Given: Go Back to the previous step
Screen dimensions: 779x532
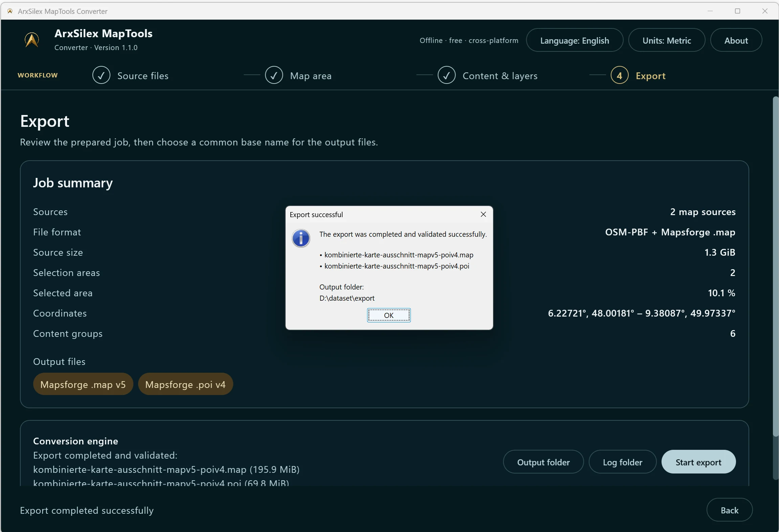Looking at the screenshot, I should 729,510.
